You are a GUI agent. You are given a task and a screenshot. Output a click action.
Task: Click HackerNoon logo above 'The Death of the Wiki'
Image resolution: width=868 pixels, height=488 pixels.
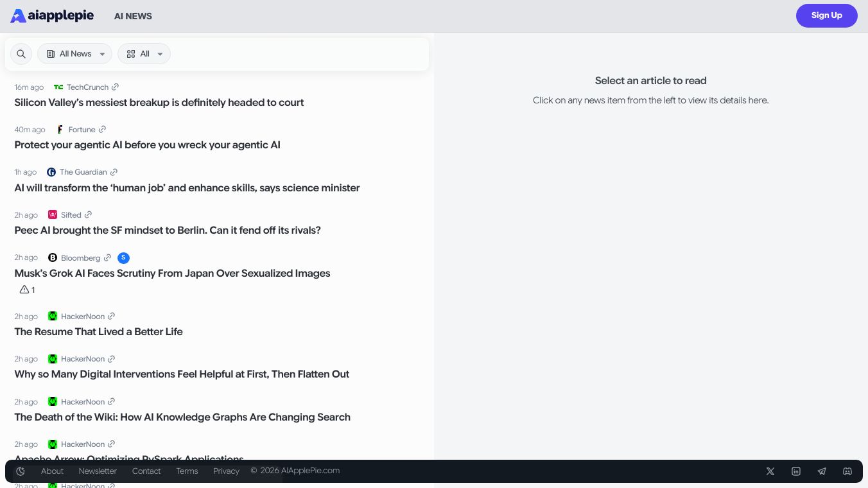(53, 401)
